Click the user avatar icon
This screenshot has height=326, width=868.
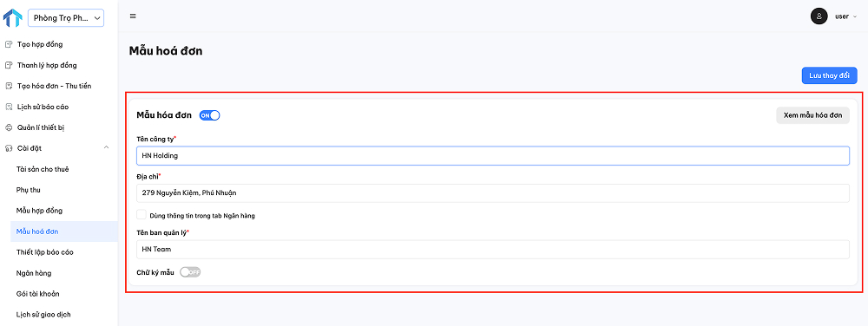click(x=819, y=16)
